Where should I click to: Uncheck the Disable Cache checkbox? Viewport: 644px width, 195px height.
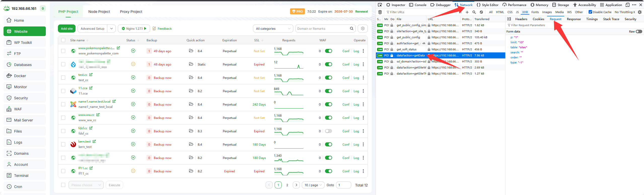(590, 12)
